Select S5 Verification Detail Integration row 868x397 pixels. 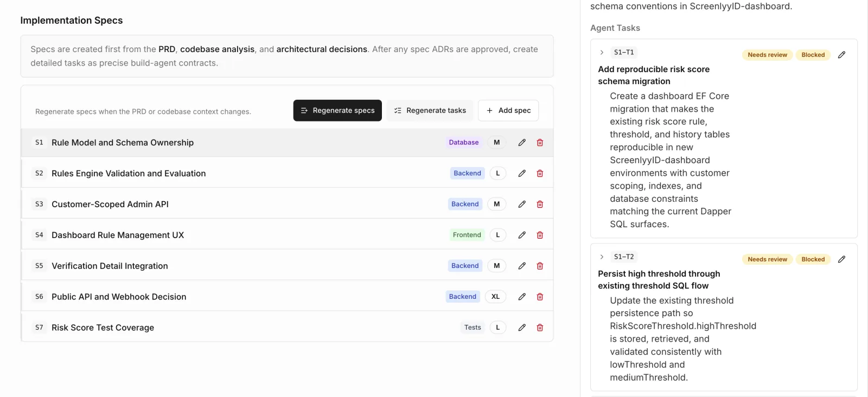[x=287, y=266]
